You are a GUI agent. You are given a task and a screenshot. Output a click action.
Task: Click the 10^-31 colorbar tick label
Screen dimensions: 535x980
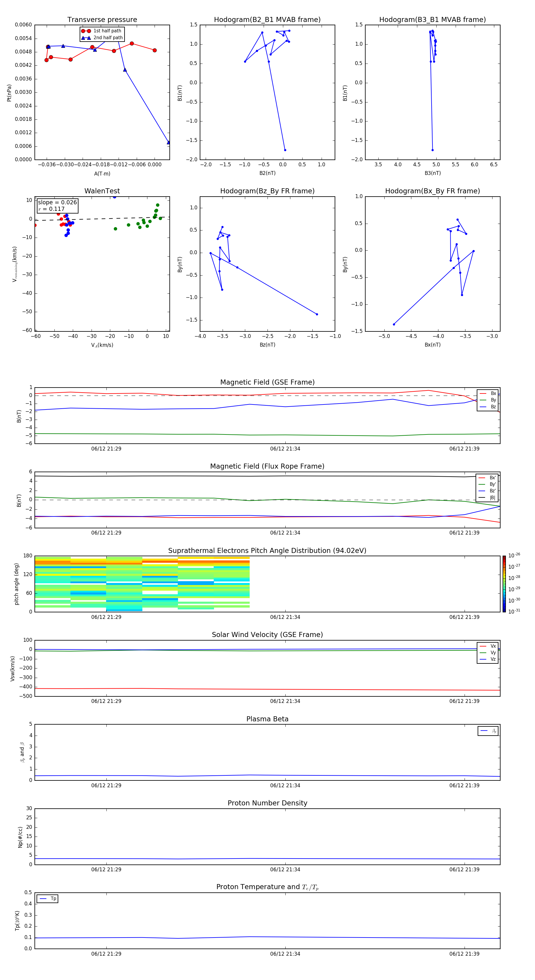(x=514, y=611)
